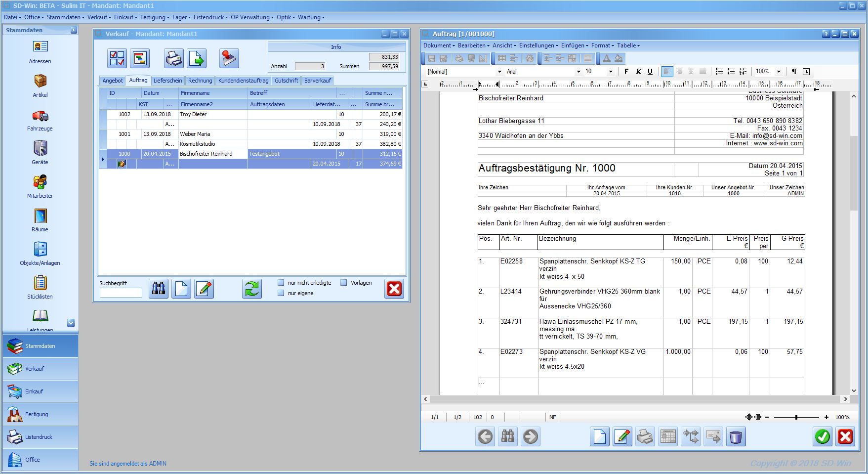The image size is (868, 474).
Task: Switch to the Kundendienstauftrag tab
Action: click(x=244, y=81)
